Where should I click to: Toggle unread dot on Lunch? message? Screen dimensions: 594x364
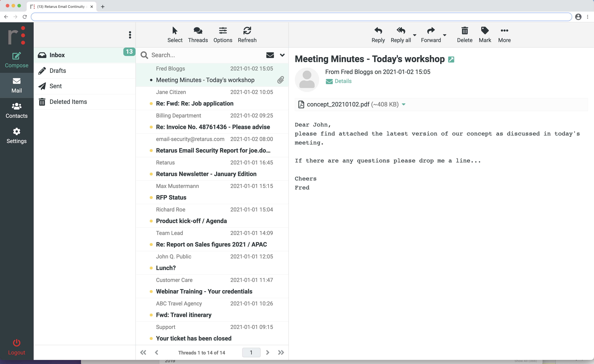click(x=151, y=268)
